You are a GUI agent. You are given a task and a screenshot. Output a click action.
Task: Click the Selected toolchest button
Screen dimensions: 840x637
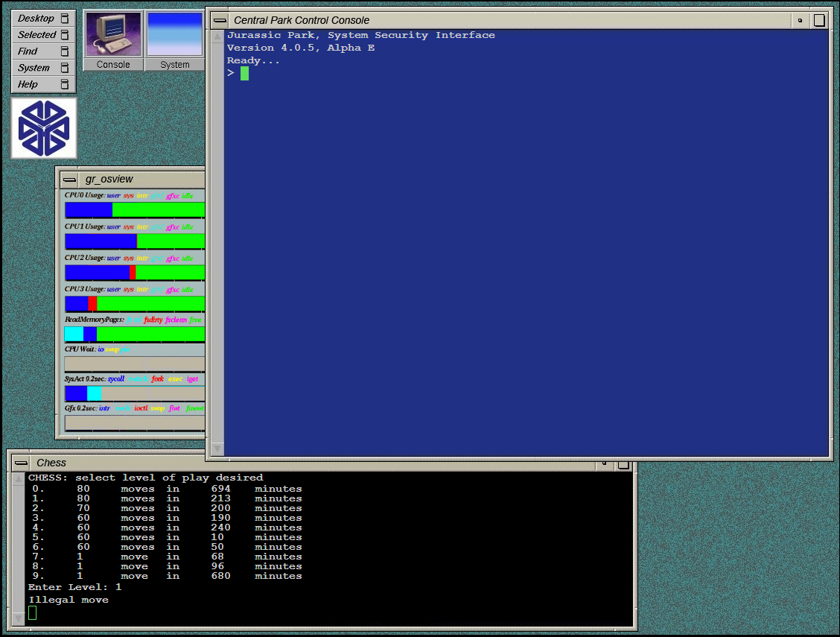point(36,35)
